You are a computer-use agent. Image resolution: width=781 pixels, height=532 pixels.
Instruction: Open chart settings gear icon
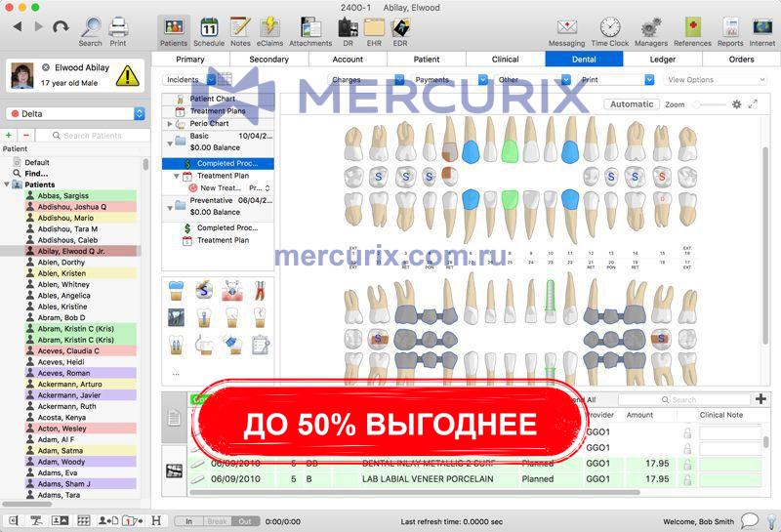click(737, 104)
